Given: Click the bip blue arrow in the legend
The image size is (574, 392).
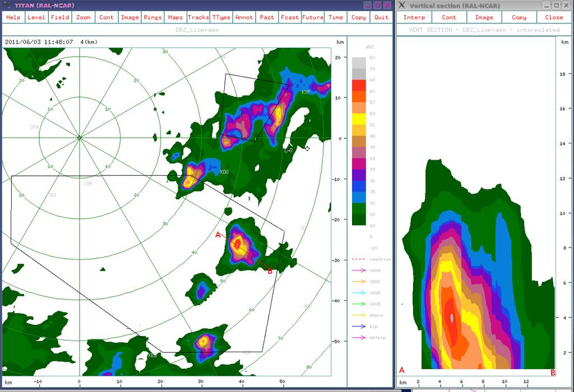Looking at the screenshot, I should 359,326.
